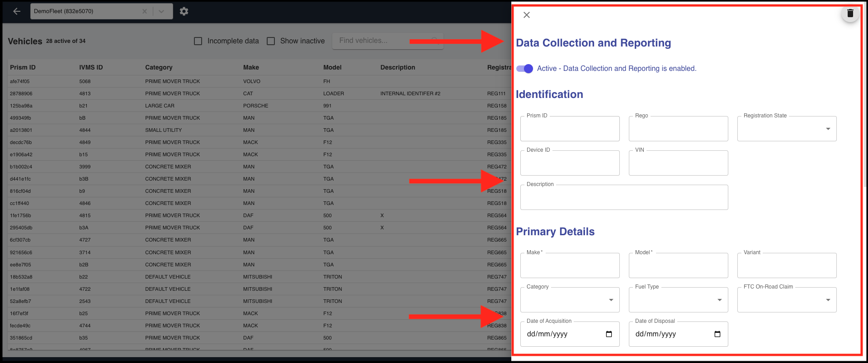
Task: Toggle Data Collection and Reporting switch
Action: pos(525,69)
